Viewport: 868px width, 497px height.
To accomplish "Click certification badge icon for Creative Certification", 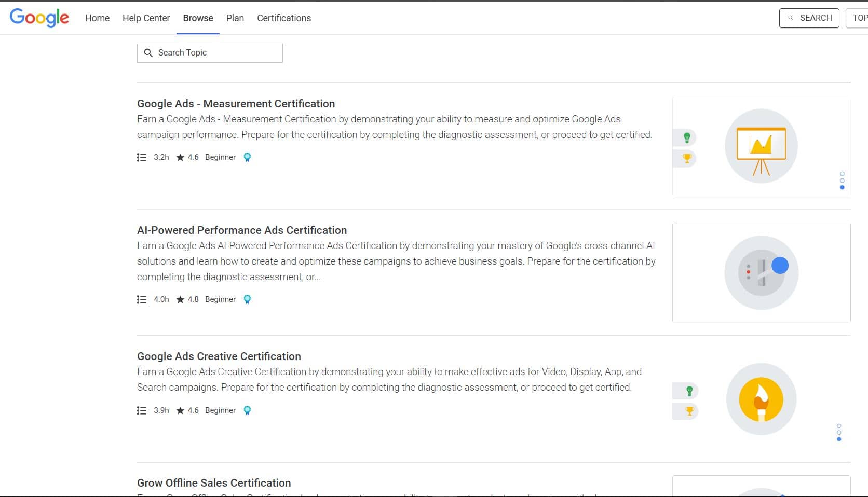I will tap(248, 410).
